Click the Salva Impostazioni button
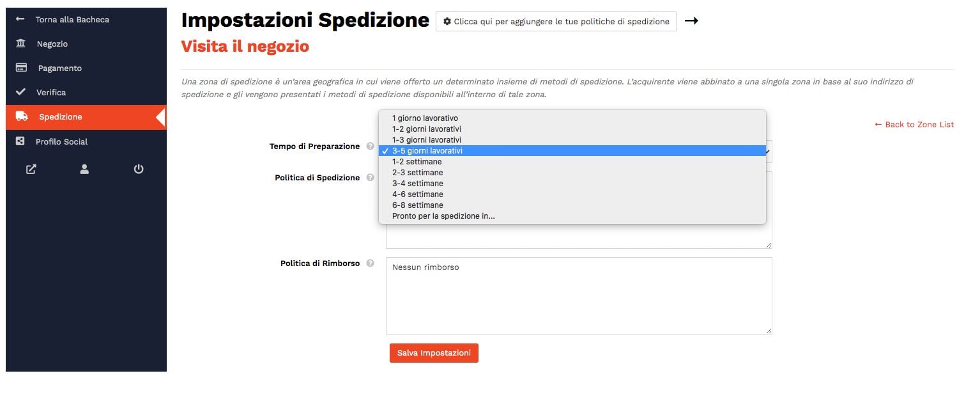980x394 pixels. [434, 353]
